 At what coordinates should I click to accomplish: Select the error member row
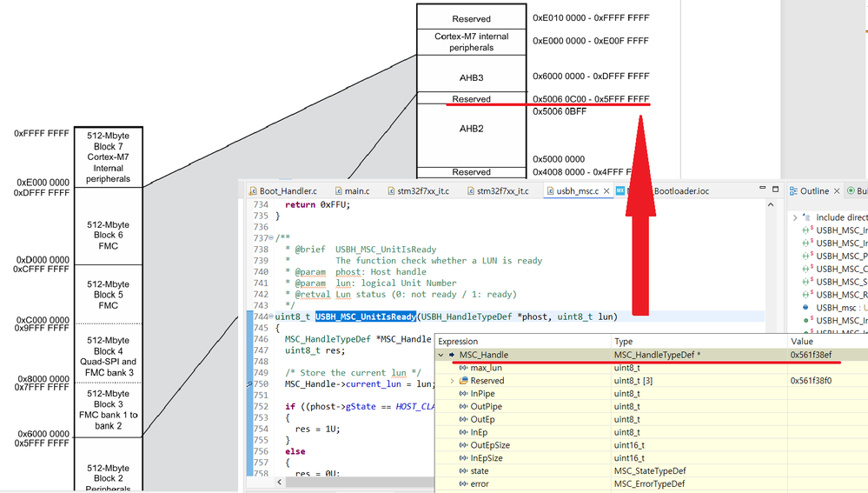coord(652,484)
